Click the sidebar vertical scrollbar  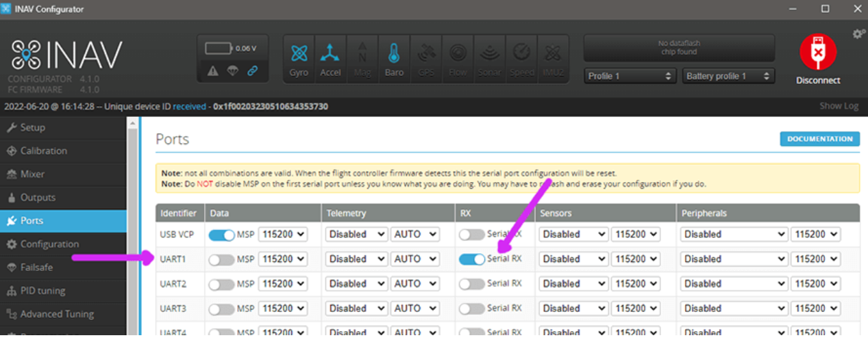pyautogui.click(x=133, y=228)
